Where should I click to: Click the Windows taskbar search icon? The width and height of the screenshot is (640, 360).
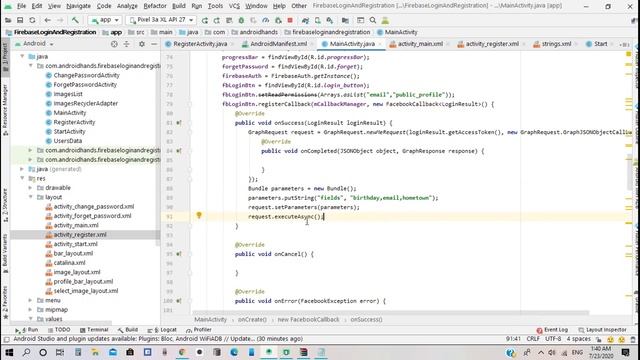coord(26,352)
